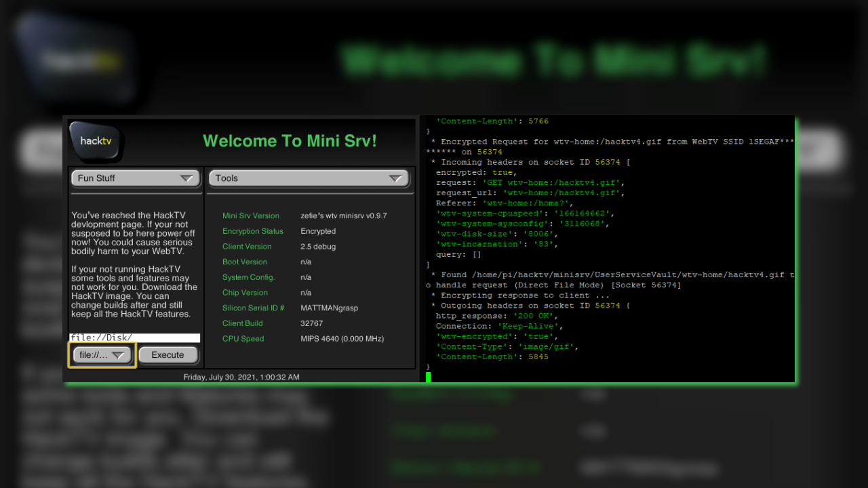Select the terminal Referer 'wtv-home:/home?' line
This screenshot has width=868, height=488.
(x=505, y=203)
